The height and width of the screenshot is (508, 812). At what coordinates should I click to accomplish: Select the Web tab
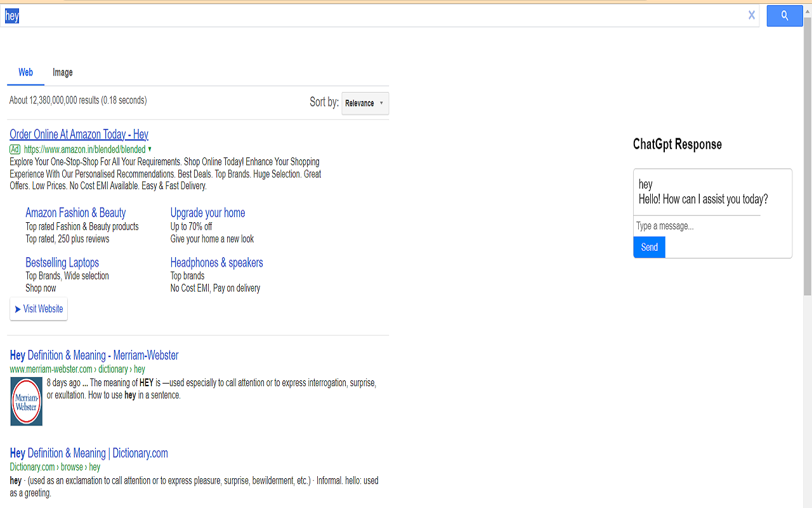[25, 72]
